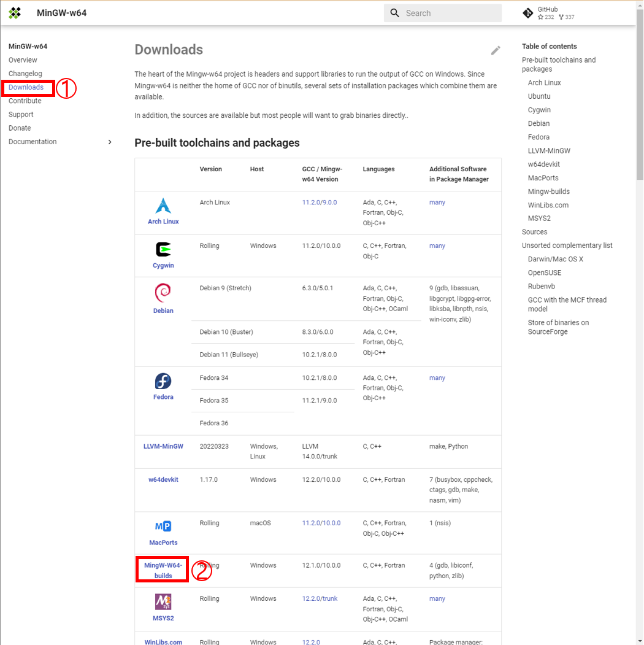Viewport: 644px width, 645px height.
Task: Click the 'Fedora 36' version cell
Action: 213,423
